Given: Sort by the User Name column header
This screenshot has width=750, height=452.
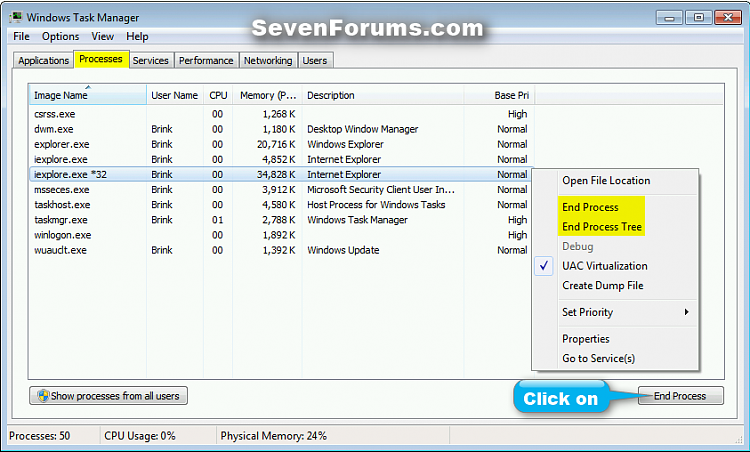Looking at the screenshot, I should [x=175, y=95].
